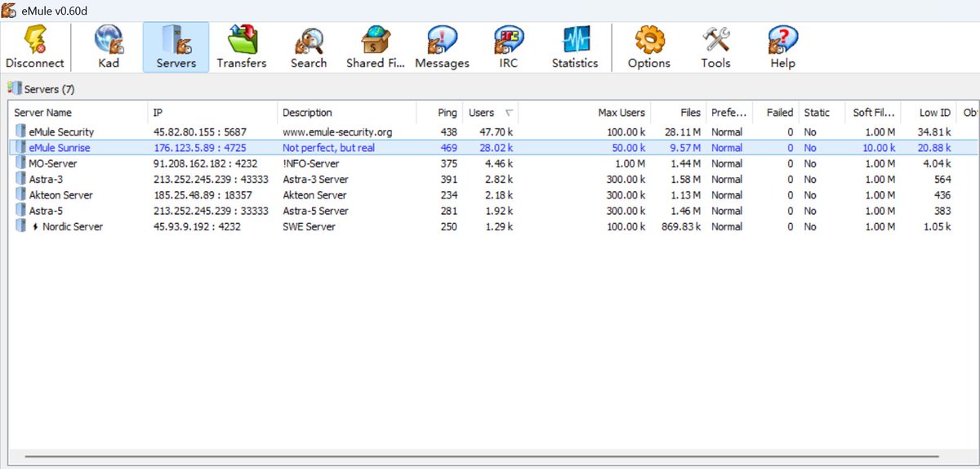
Task: Sort by the IP column header
Action: 212,113
